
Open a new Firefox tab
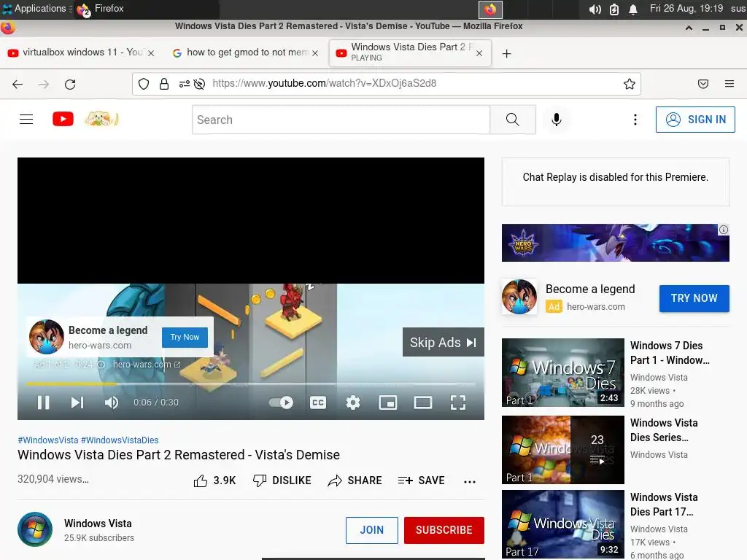pyautogui.click(x=506, y=53)
